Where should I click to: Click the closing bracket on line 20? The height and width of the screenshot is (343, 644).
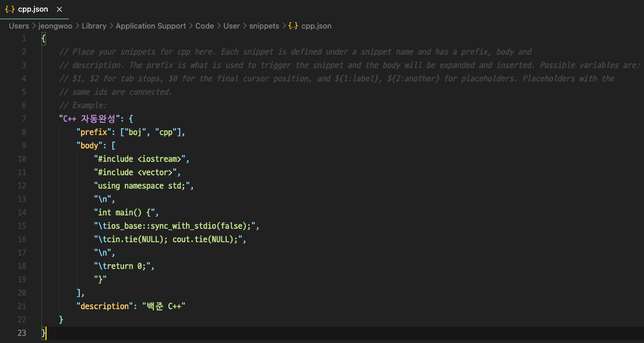[x=79, y=293]
